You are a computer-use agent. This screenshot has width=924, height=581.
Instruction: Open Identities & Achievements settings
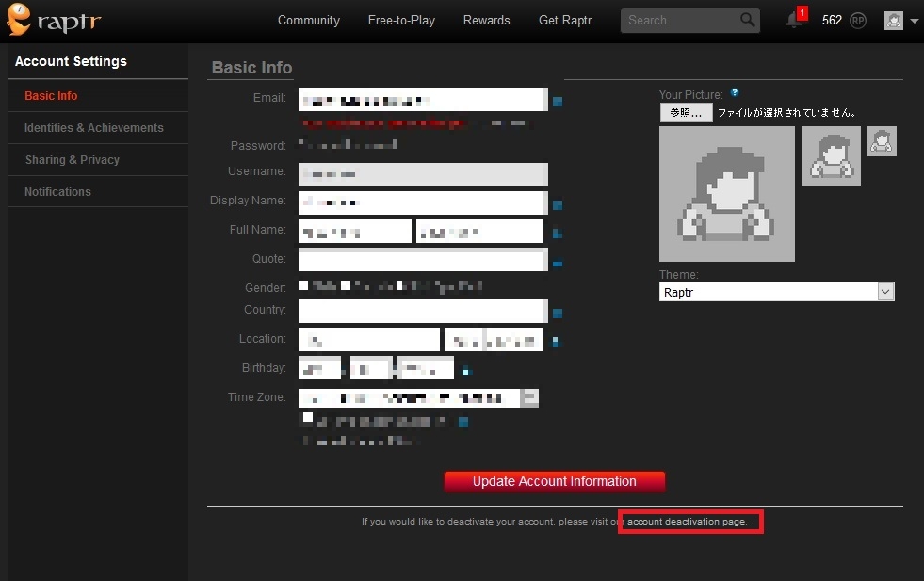pyautogui.click(x=98, y=128)
